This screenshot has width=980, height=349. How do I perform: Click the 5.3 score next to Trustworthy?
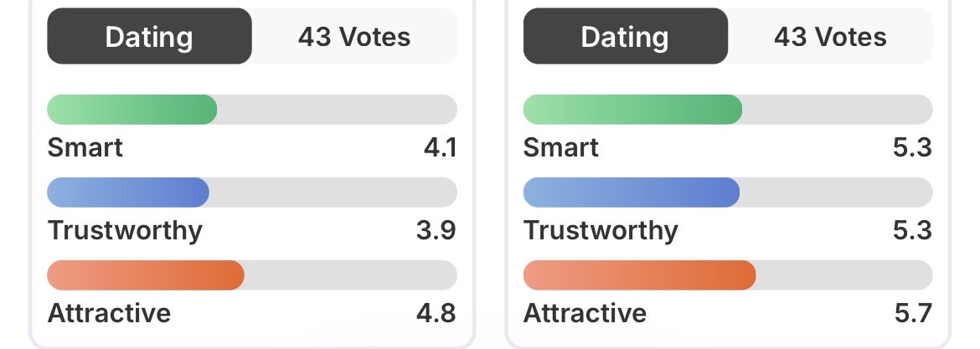[912, 230]
